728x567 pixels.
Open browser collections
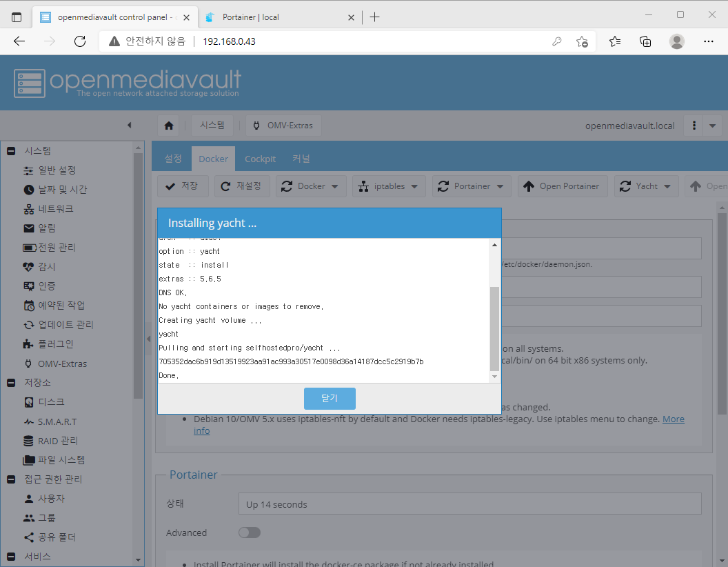click(645, 41)
